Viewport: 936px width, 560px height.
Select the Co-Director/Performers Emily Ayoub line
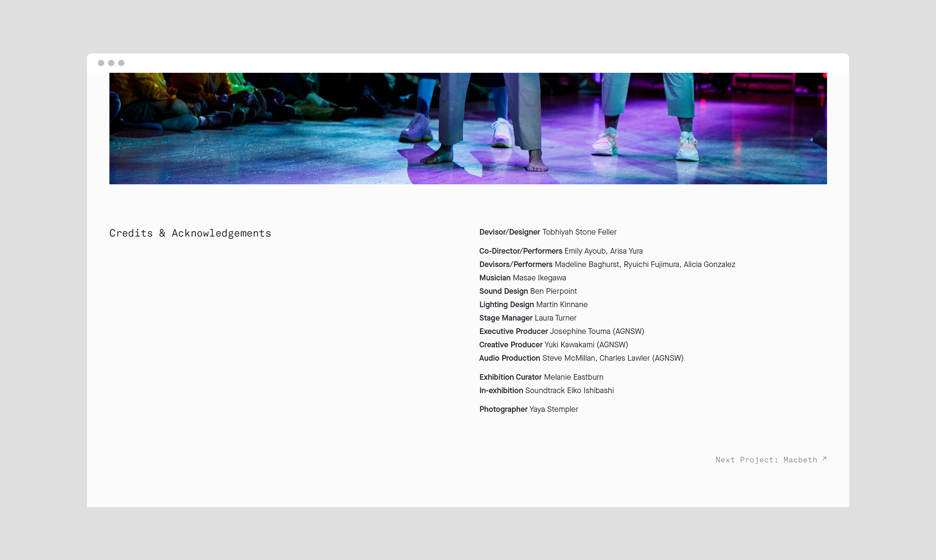[x=561, y=251]
